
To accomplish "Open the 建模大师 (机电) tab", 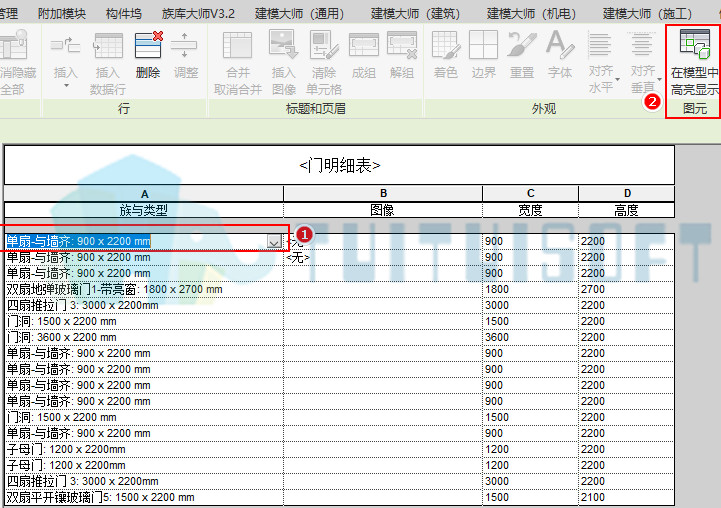I will tap(532, 13).
